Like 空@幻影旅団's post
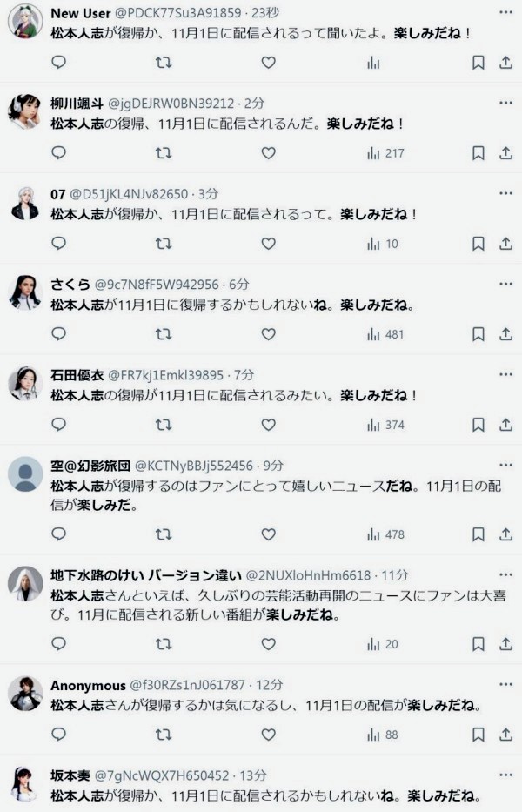Screen dimensions: 522x812 point(268,534)
